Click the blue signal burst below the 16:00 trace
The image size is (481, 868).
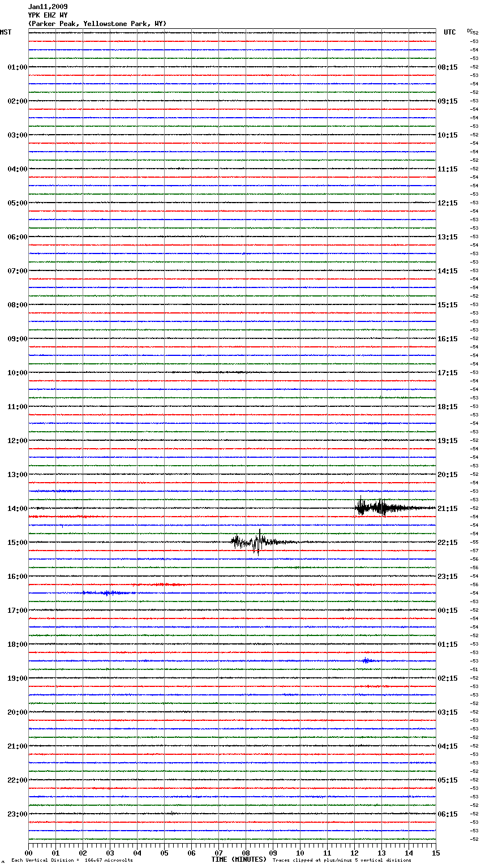pyautogui.click(x=108, y=593)
